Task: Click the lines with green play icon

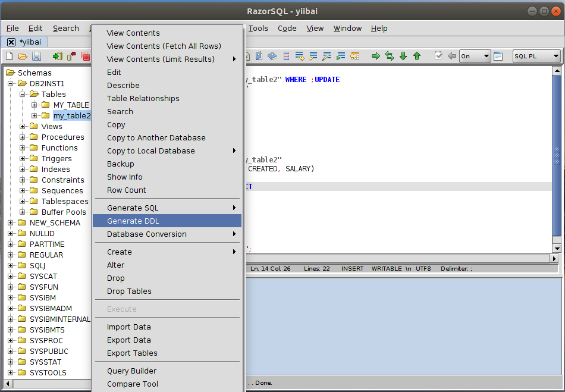Action: (341, 56)
